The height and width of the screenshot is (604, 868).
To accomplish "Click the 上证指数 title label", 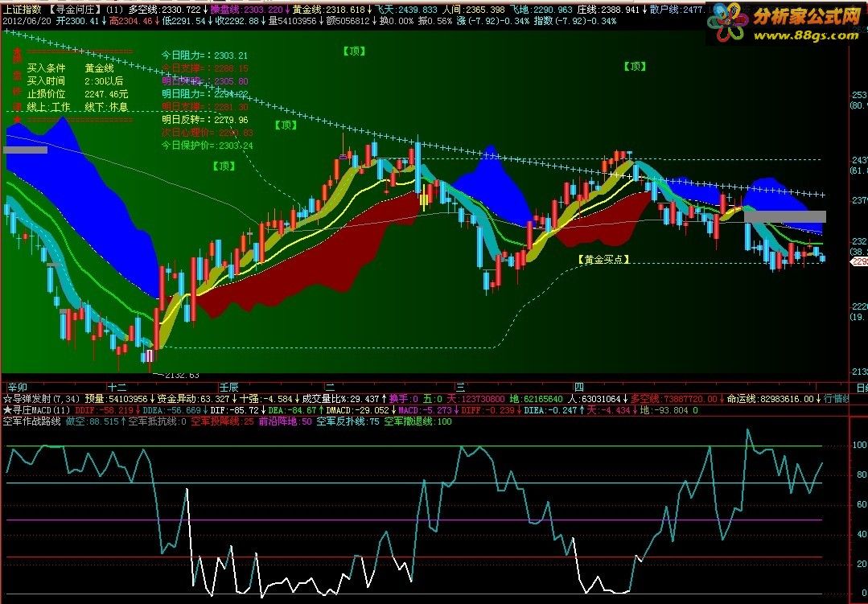I will [22, 10].
